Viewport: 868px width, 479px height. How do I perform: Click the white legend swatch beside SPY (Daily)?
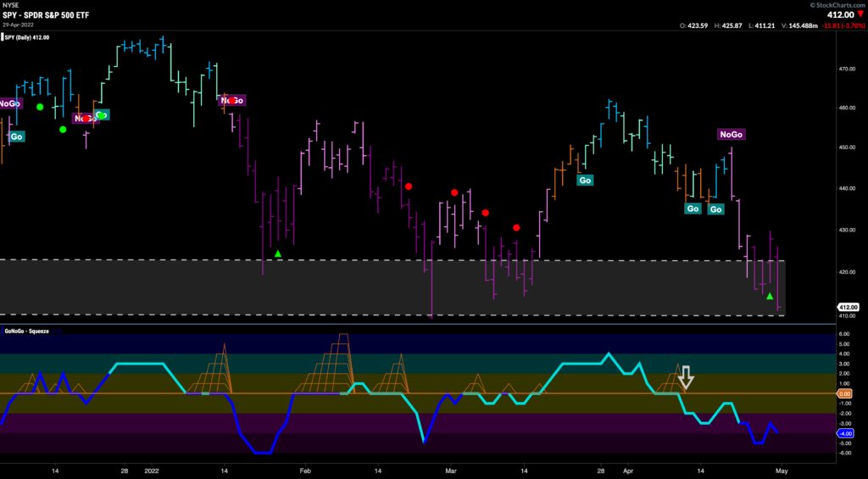3,37
